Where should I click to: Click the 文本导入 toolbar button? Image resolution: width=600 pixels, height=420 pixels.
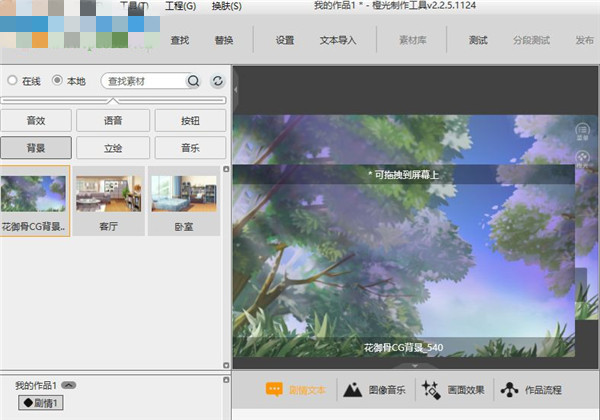click(x=337, y=40)
